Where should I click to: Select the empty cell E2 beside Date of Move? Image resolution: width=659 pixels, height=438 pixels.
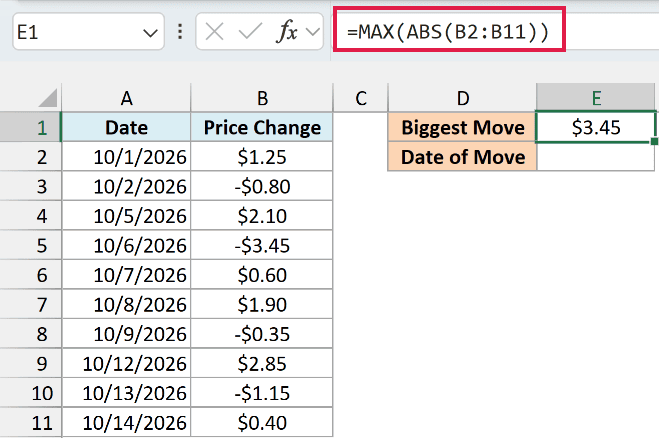tap(596, 156)
